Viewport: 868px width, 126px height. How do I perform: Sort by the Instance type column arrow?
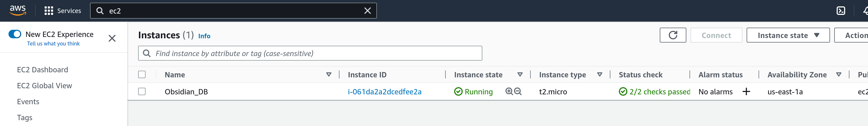[599, 74]
